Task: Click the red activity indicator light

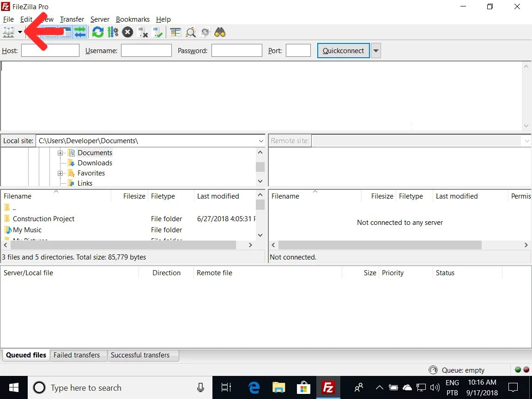Action: click(x=526, y=370)
